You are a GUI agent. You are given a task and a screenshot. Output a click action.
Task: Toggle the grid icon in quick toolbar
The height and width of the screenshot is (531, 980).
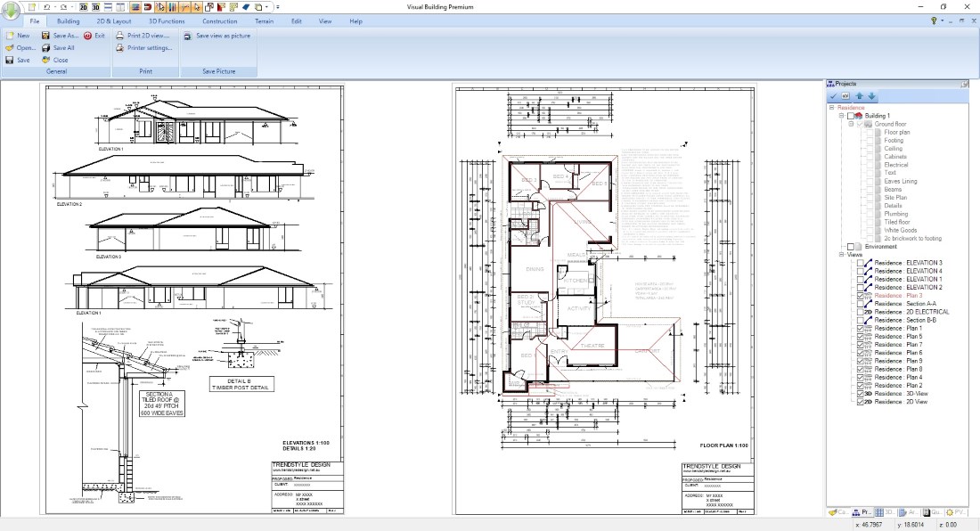[x=134, y=6]
